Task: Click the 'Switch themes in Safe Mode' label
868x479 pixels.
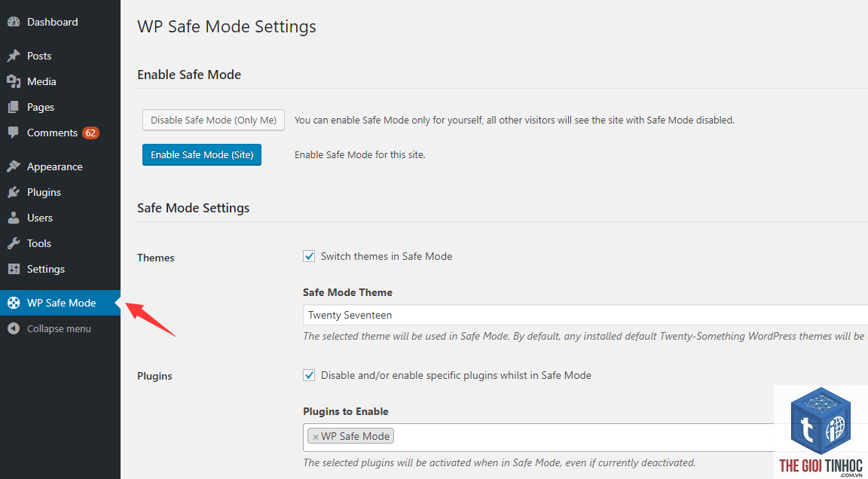Action: (x=387, y=256)
